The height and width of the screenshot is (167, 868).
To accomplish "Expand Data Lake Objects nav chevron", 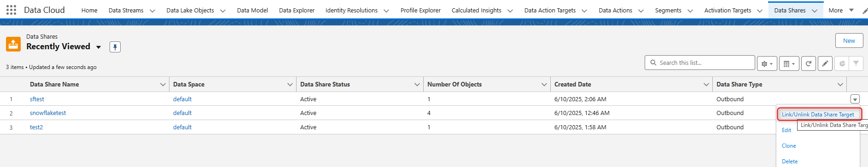I will (x=223, y=11).
